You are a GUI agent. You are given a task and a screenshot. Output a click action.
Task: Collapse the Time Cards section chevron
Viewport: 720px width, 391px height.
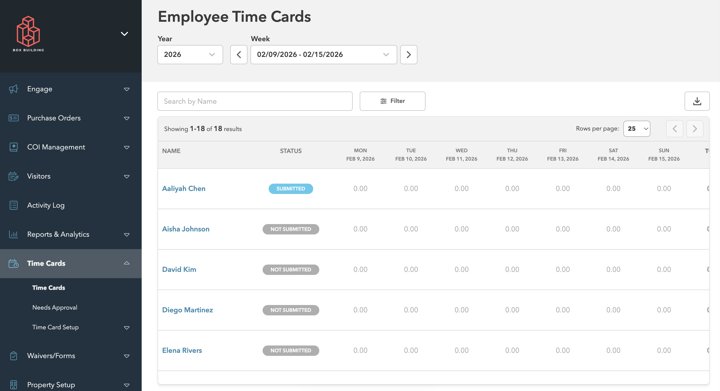[127, 263]
